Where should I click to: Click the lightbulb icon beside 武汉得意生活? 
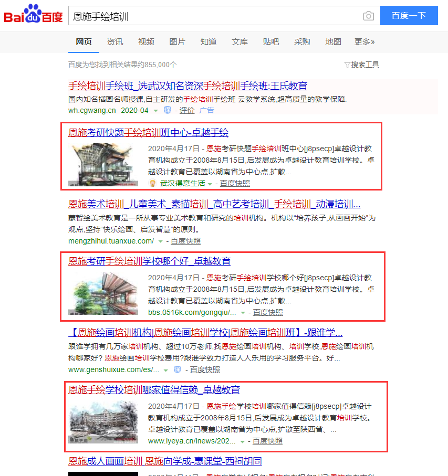click(152, 183)
